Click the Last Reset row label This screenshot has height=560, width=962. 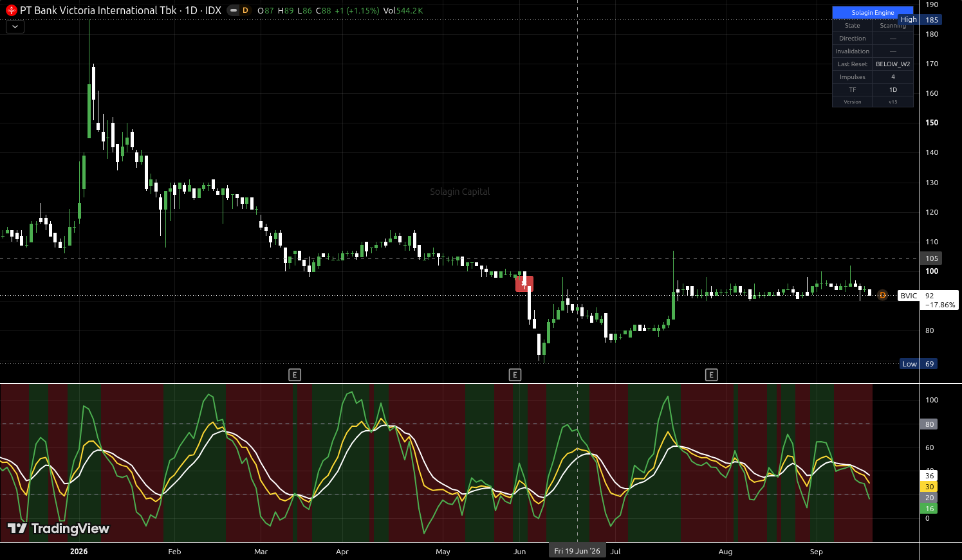pos(853,64)
